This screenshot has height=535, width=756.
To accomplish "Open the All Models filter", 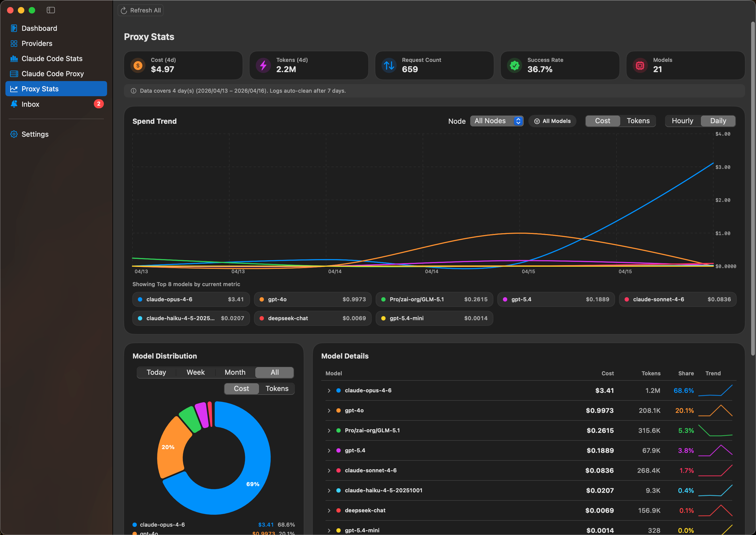I will click(x=552, y=121).
